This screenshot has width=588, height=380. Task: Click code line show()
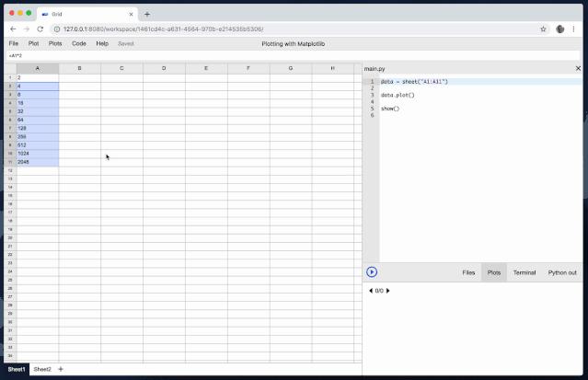click(x=390, y=109)
